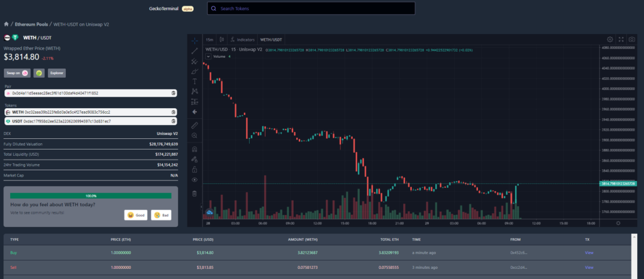This screenshot has width=644, height=279.
Task: Enter fullscreen chart mode
Action: (x=621, y=40)
